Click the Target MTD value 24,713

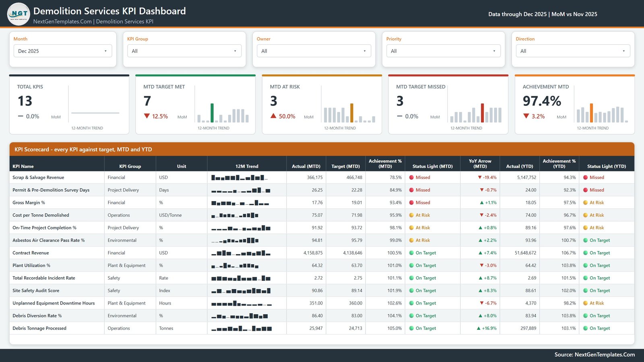(355, 328)
